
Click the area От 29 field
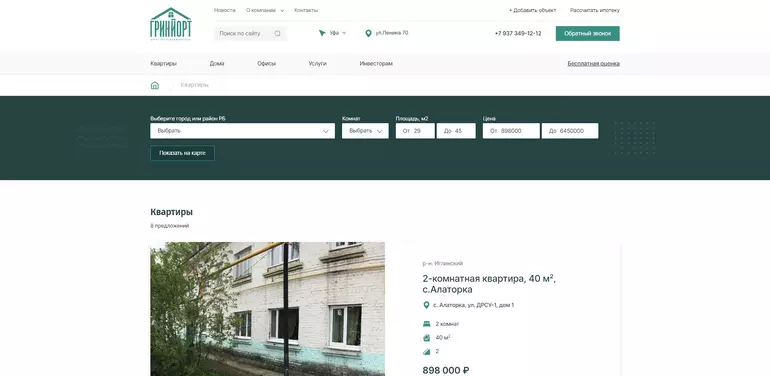(415, 131)
